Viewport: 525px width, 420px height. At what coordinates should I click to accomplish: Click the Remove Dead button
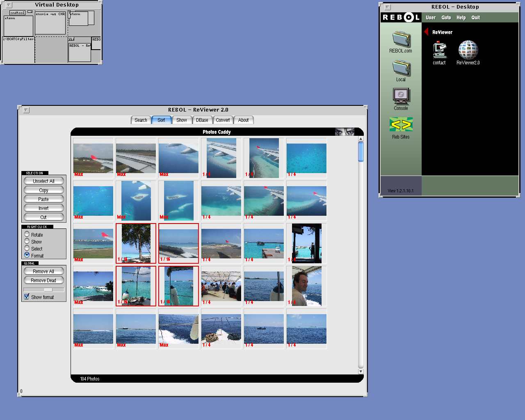[x=43, y=281]
